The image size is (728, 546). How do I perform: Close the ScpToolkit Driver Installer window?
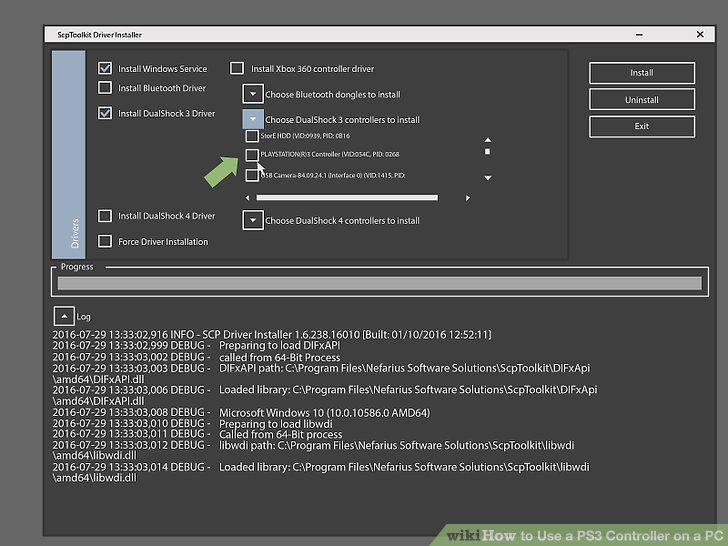[x=700, y=34]
